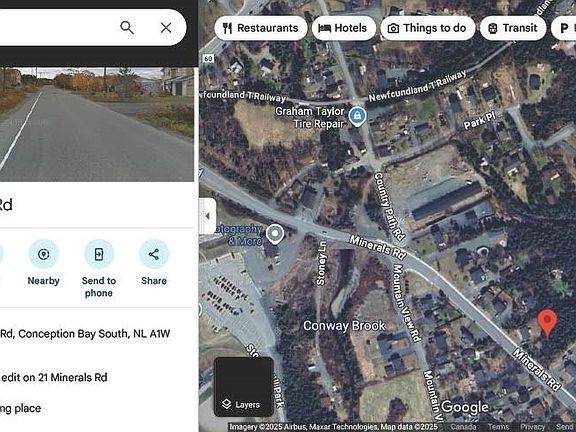The height and width of the screenshot is (432, 576).
Task: Click the edit on 21 Minerals Rd link
Action: click(54, 377)
